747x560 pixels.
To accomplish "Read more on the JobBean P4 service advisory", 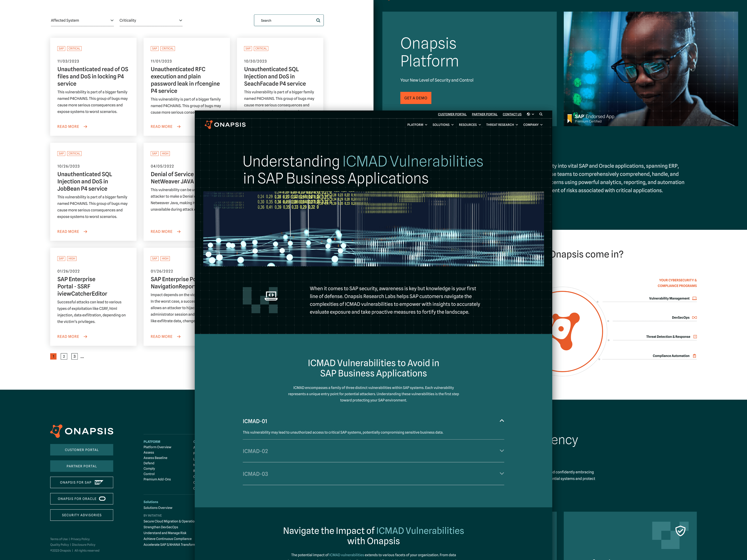I will point(72,231).
